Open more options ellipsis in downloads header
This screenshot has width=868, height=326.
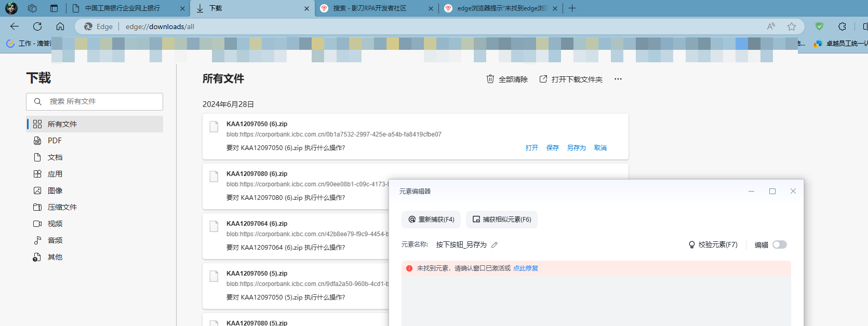tap(618, 79)
